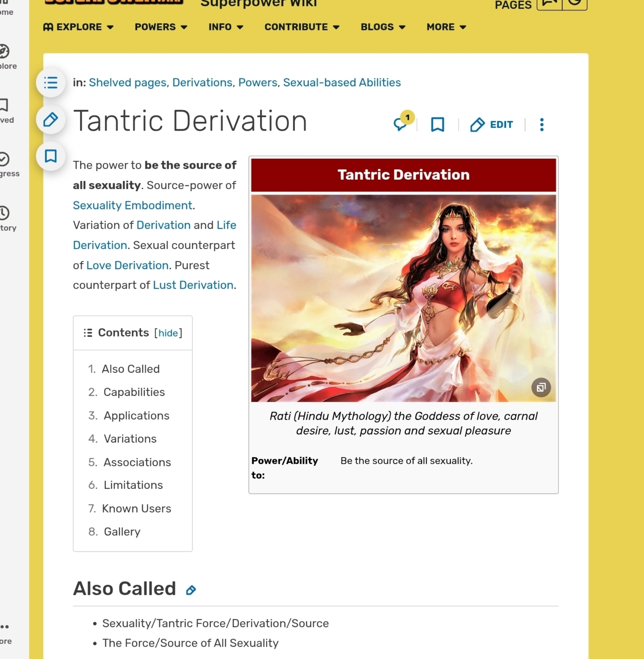This screenshot has height=659, width=644.
Task: Expand the INFO navigation dropdown
Action: click(226, 27)
